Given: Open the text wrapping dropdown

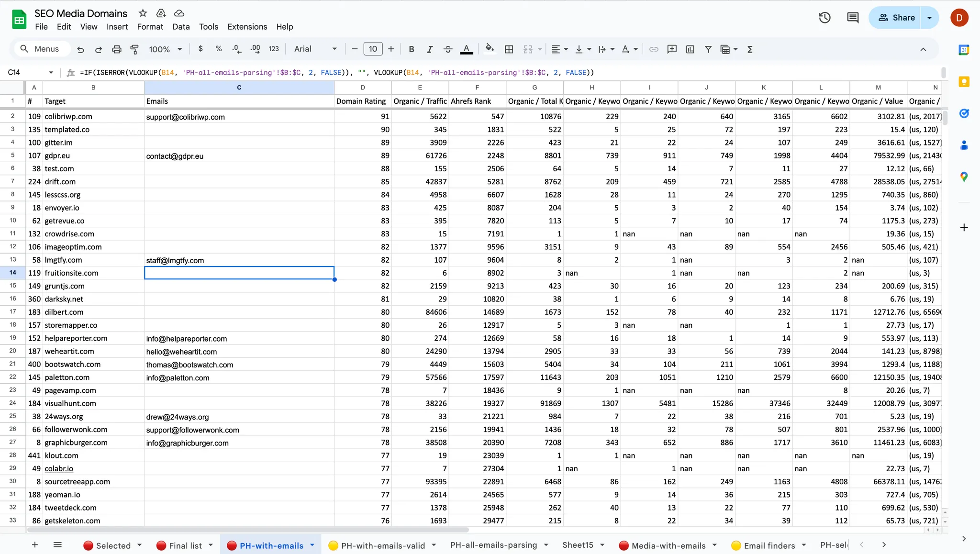Looking at the screenshot, I should tap(606, 49).
